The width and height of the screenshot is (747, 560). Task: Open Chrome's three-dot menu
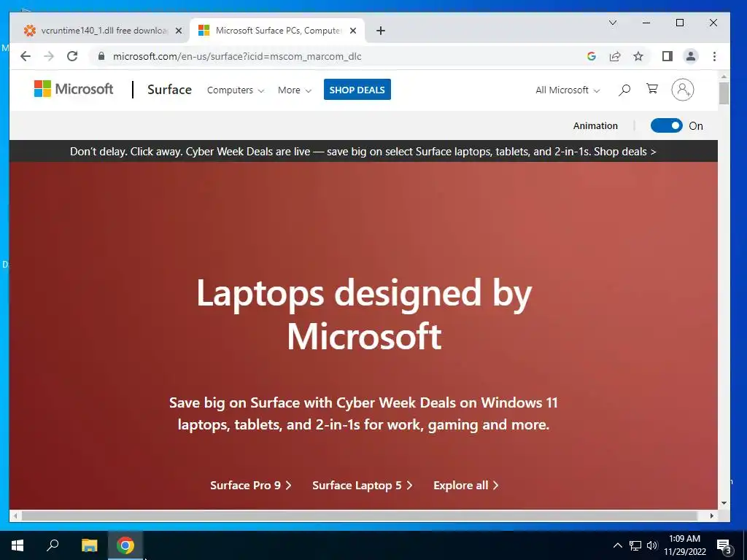coord(714,56)
